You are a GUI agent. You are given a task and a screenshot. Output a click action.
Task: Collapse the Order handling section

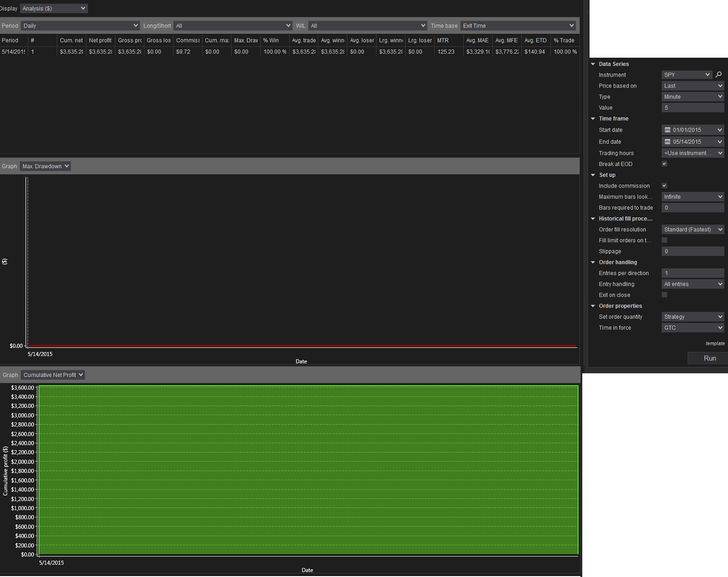click(x=593, y=263)
